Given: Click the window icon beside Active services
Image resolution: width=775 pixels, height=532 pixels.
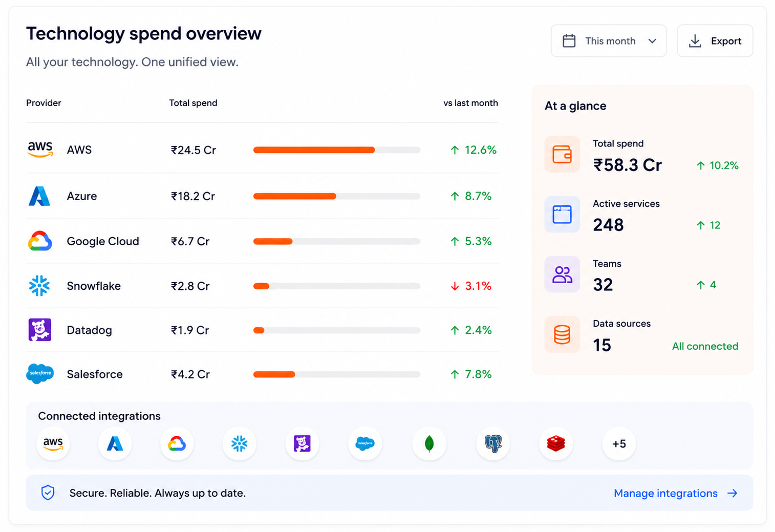Looking at the screenshot, I should coord(562,214).
